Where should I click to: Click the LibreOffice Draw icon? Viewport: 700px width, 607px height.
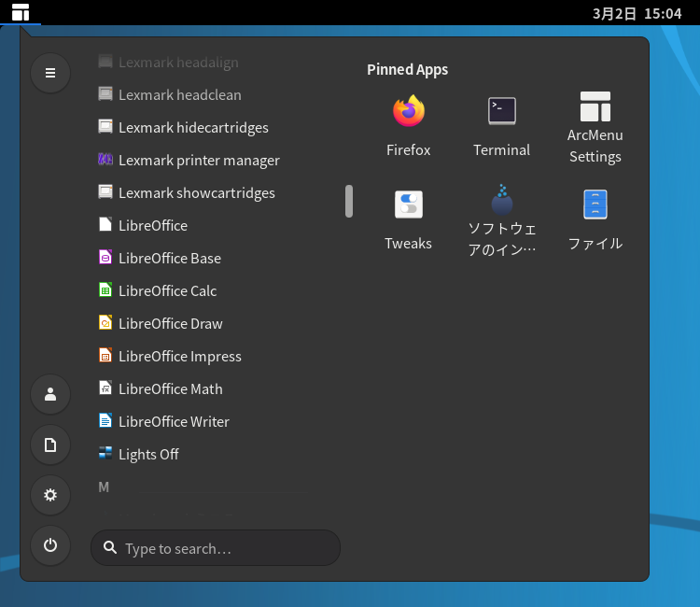coord(105,322)
